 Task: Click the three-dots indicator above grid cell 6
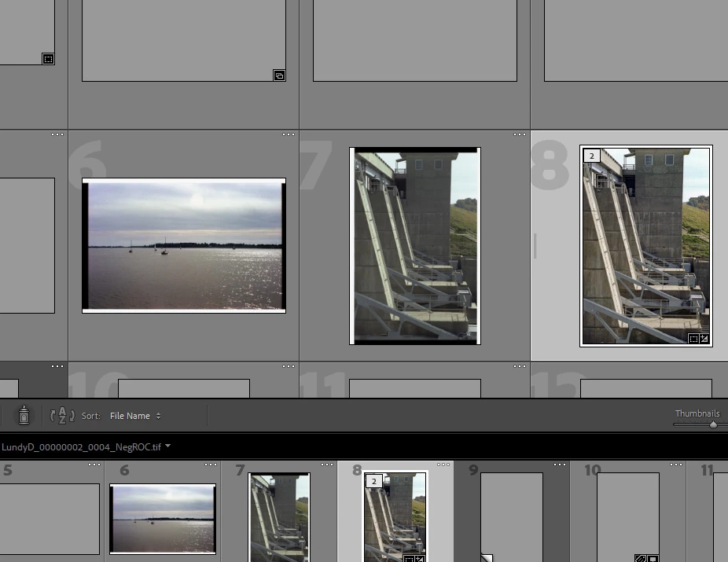[289, 134]
